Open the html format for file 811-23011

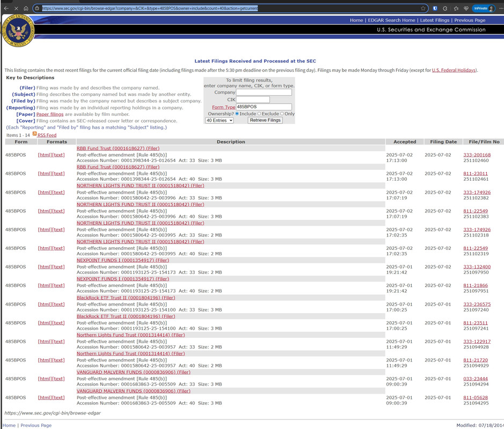(x=45, y=173)
